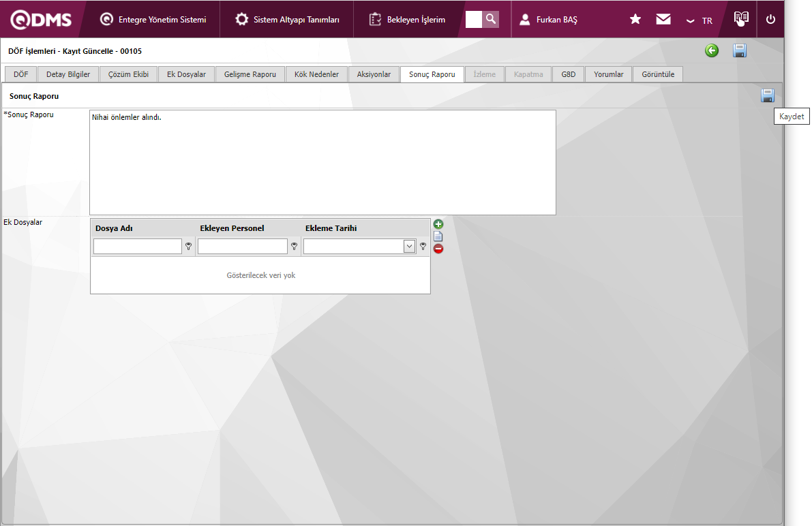Click the green back arrow icon
812x526 pixels.
(712, 50)
